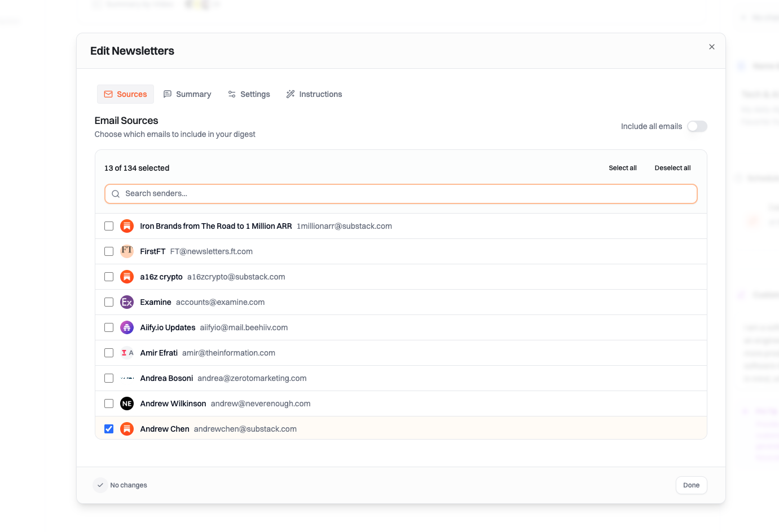Click the Amir Efrati avatar icon

coord(127,353)
